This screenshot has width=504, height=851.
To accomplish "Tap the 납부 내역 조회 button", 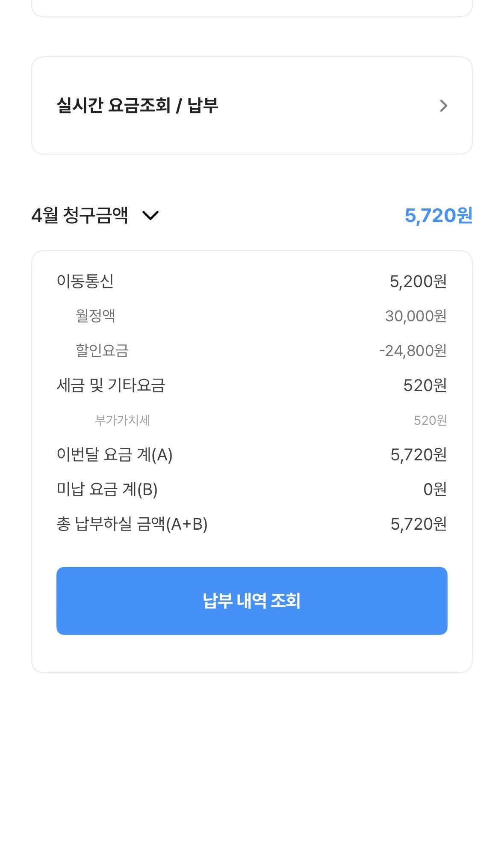I will (x=252, y=601).
